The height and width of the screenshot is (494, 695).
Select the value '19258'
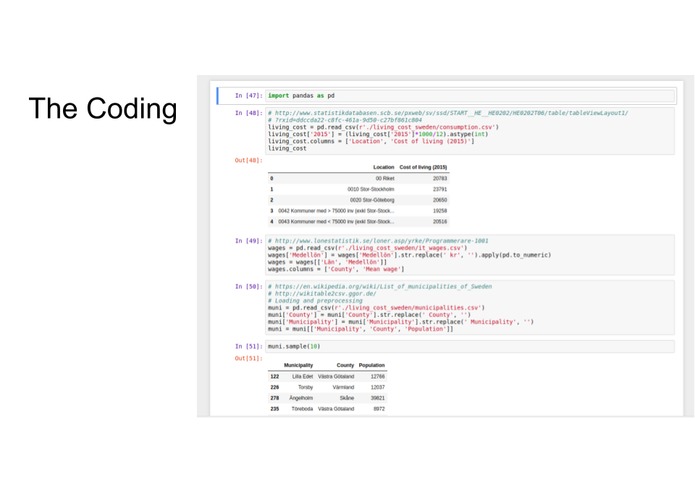pyautogui.click(x=440, y=211)
